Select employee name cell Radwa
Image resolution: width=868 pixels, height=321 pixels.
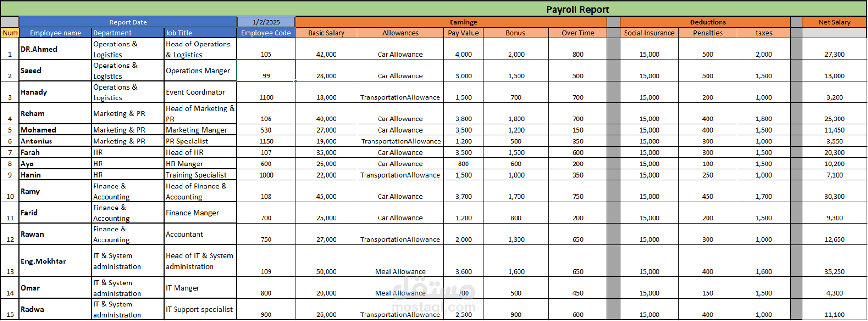pos(55,309)
